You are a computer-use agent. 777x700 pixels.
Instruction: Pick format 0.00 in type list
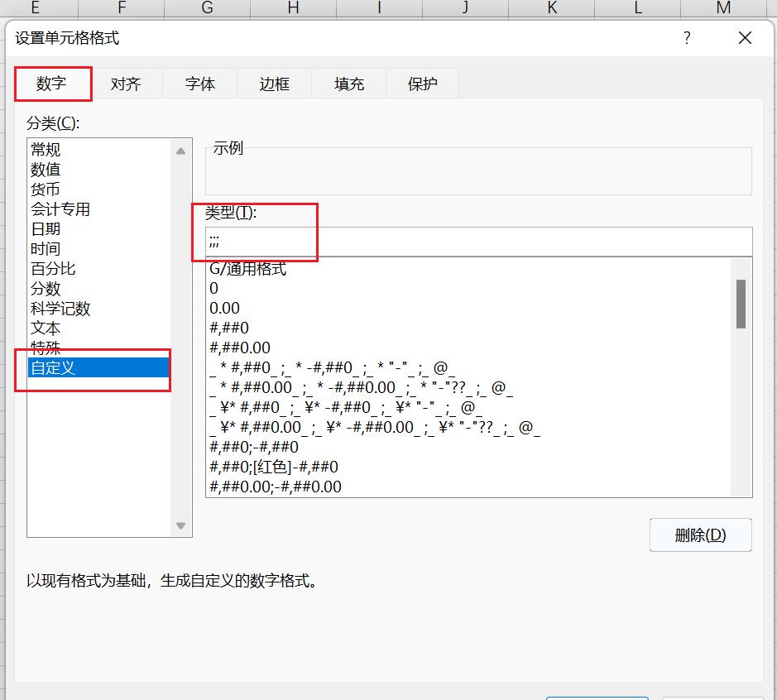pyautogui.click(x=468, y=308)
